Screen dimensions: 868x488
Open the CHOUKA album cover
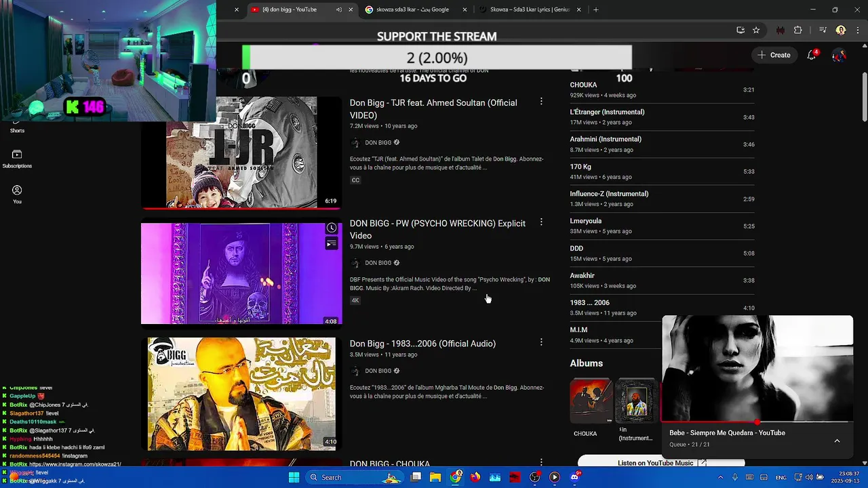(x=591, y=401)
